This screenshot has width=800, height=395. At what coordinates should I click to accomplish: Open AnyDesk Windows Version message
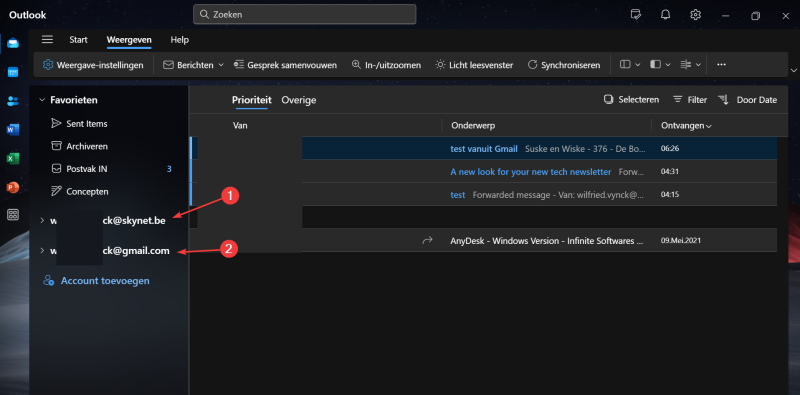483,240
